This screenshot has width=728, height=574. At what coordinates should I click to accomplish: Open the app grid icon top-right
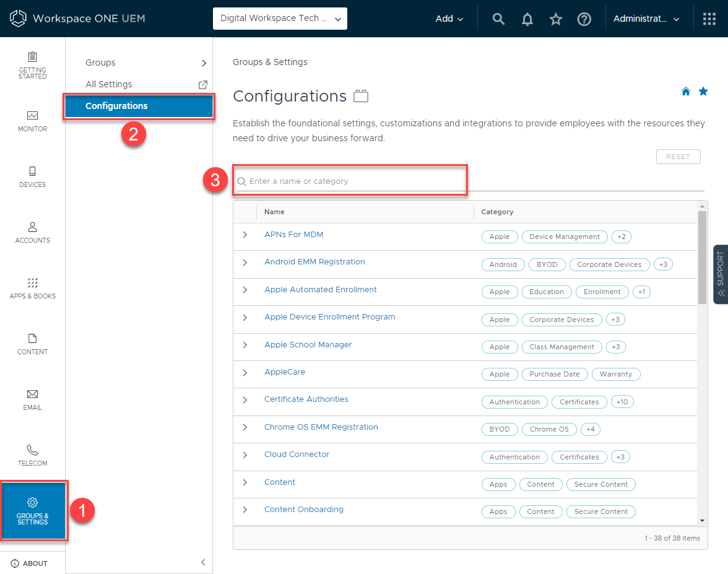[708, 19]
